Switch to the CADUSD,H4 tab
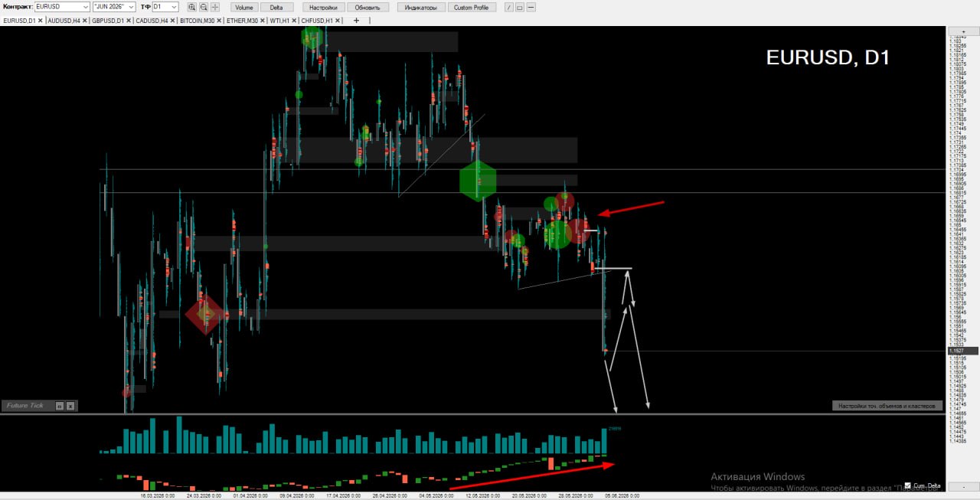 [152, 21]
